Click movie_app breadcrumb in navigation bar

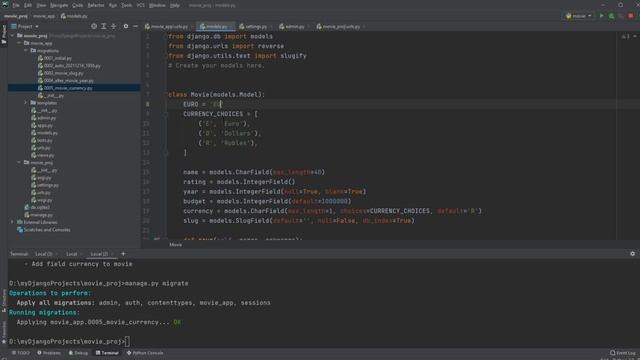pos(44,16)
